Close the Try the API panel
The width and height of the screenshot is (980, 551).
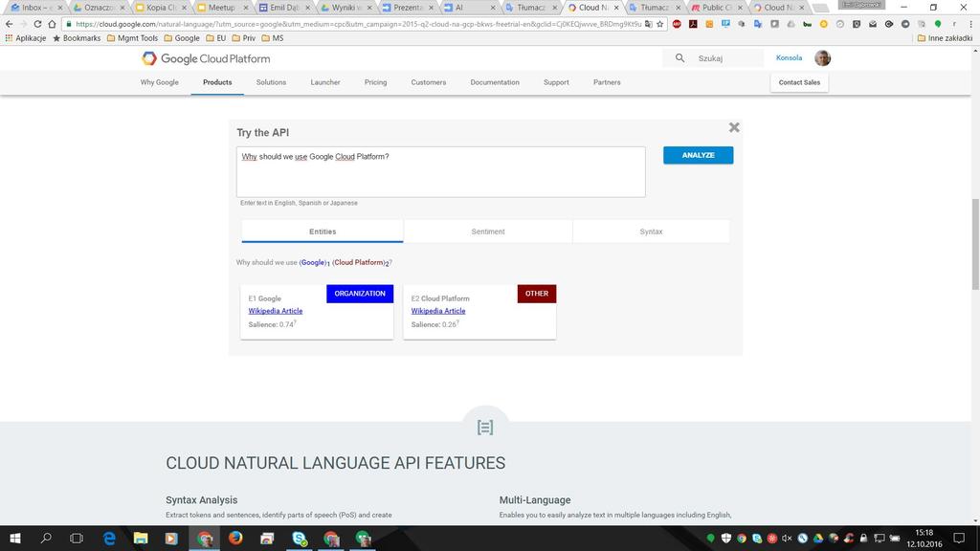pyautogui.click(x=734, y=127)
